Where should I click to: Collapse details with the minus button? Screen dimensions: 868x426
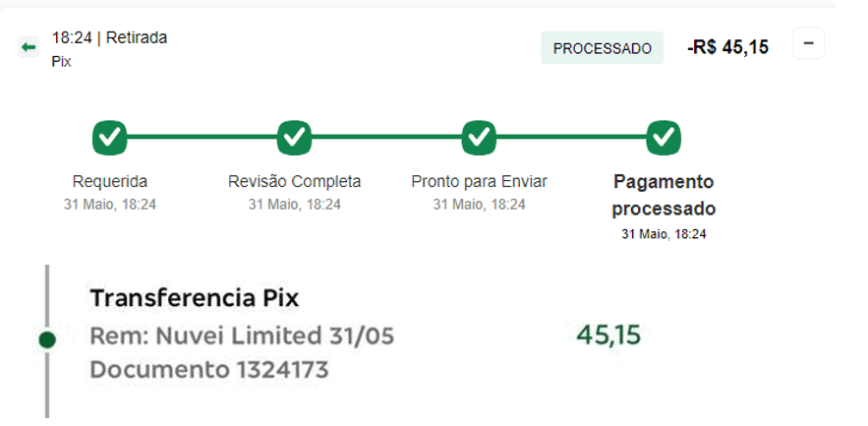[x=809, y=43]
